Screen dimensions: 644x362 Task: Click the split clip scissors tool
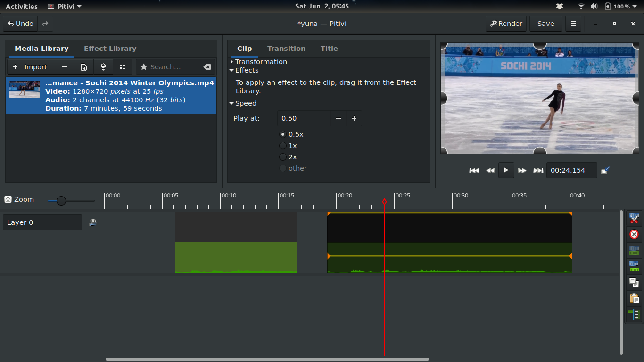click(x=634, y=219)
